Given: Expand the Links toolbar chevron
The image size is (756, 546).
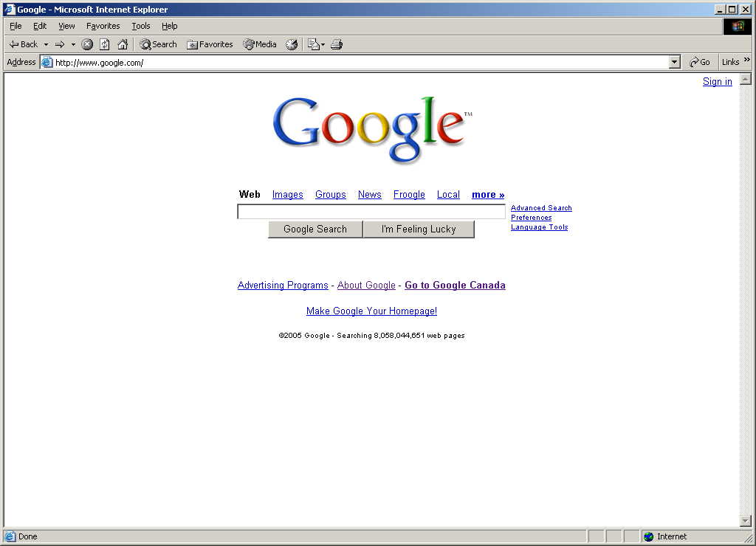Looking at the screenshot, I should 747,60.
